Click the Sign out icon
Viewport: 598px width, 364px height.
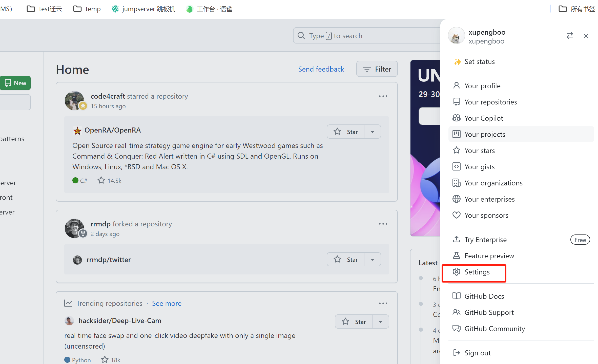(x=456, y=353)
